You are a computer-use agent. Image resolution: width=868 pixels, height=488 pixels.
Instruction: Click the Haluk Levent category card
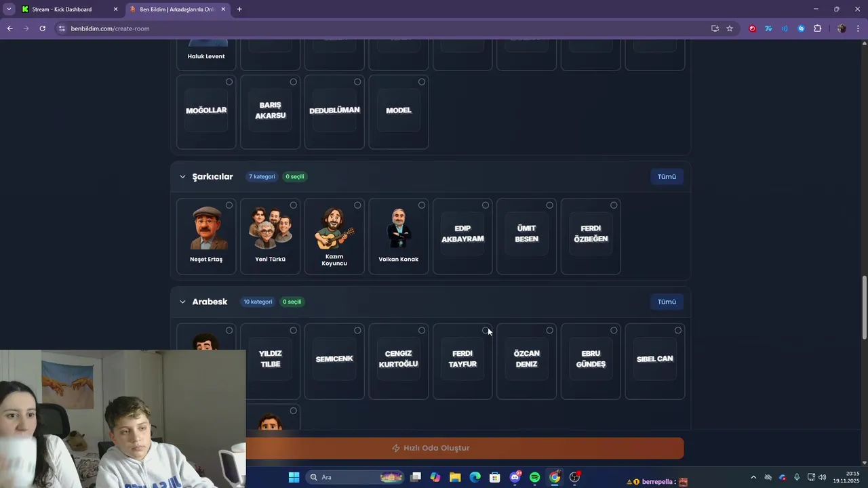pos(206,54)
